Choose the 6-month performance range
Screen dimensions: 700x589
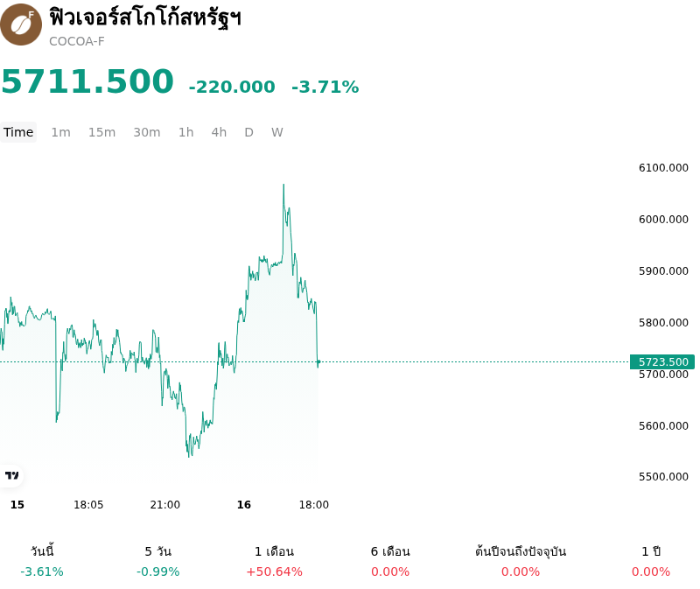point(390,561)
